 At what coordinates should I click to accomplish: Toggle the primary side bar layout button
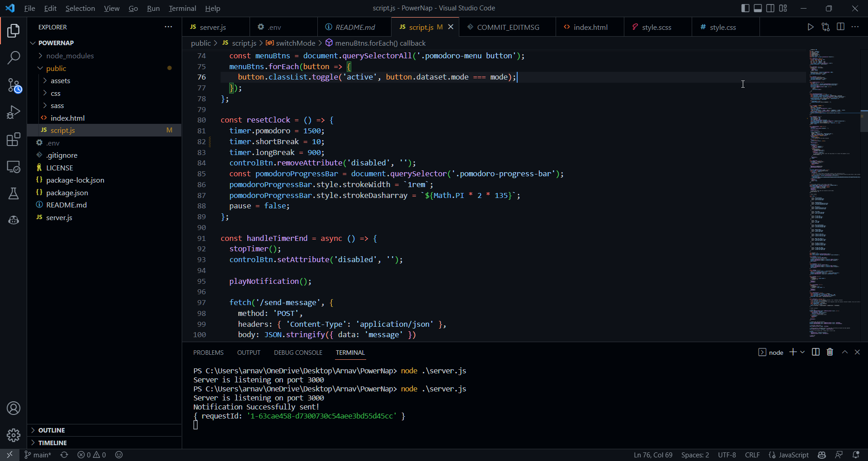coord(745,8)
